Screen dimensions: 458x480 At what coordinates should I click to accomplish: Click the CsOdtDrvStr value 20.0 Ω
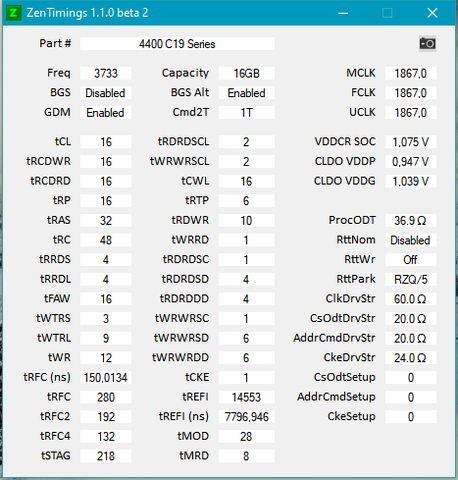pos(411,319)
